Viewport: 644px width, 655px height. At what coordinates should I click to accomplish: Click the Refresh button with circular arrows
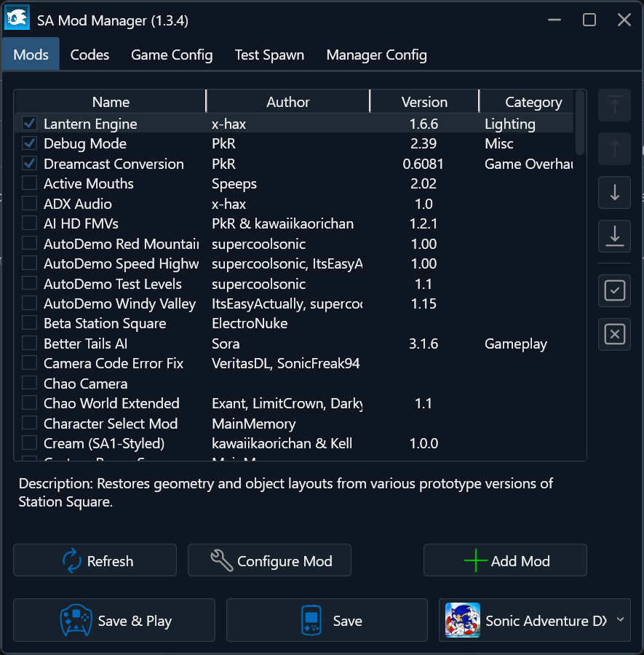(95, 560)
